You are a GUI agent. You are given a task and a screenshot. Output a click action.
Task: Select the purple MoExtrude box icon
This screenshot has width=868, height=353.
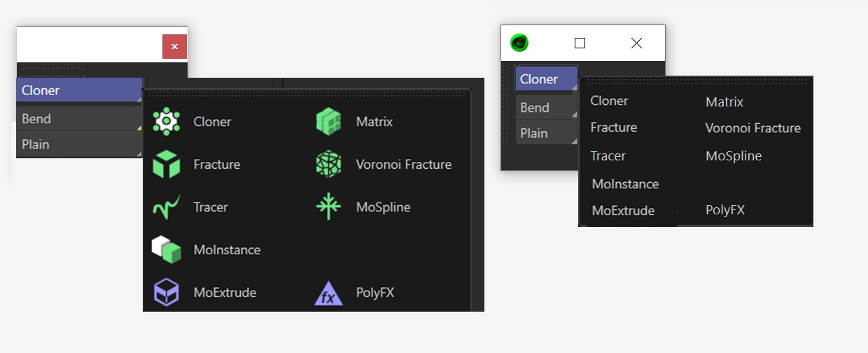(167, 292)
